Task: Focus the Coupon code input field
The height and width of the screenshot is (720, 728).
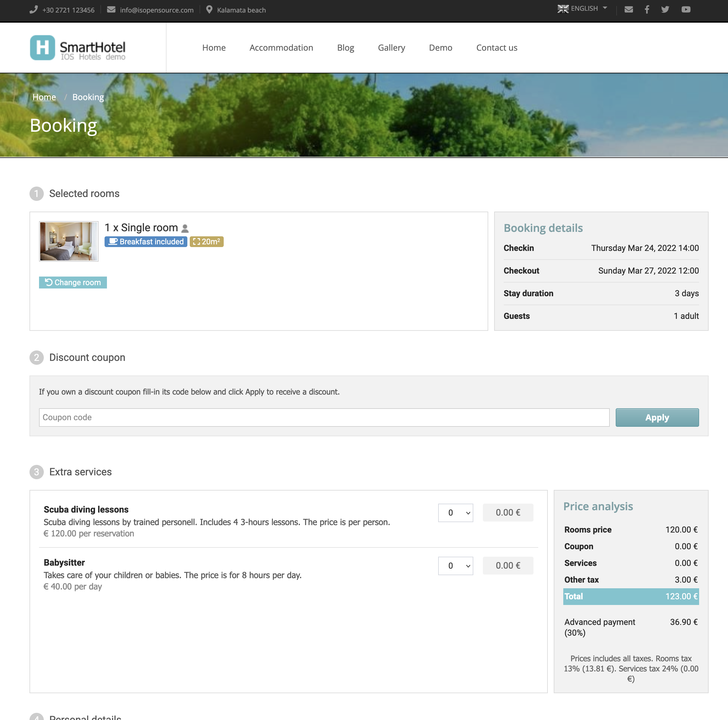Action: click(324, 417)
